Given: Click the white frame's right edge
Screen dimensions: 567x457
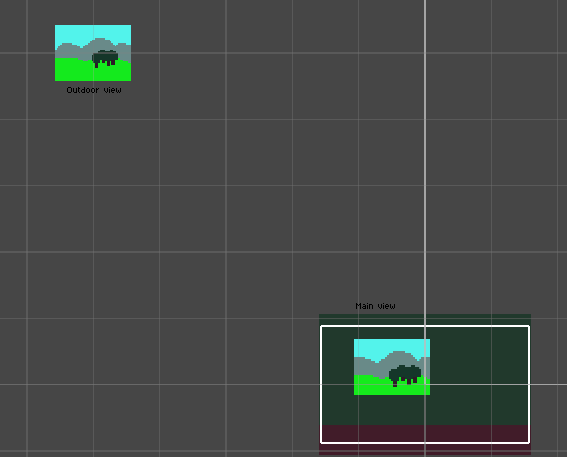Looking at the screenshot, I should [x=529, y=384].
